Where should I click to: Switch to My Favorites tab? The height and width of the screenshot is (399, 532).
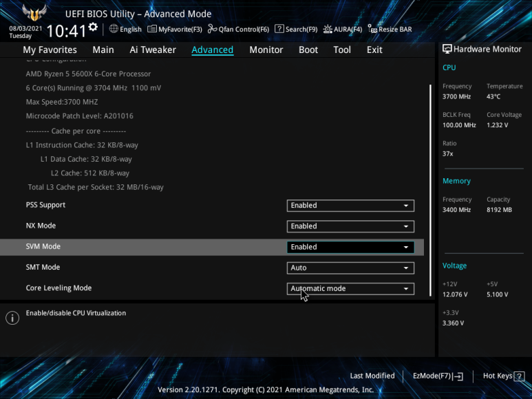[50, 50]
